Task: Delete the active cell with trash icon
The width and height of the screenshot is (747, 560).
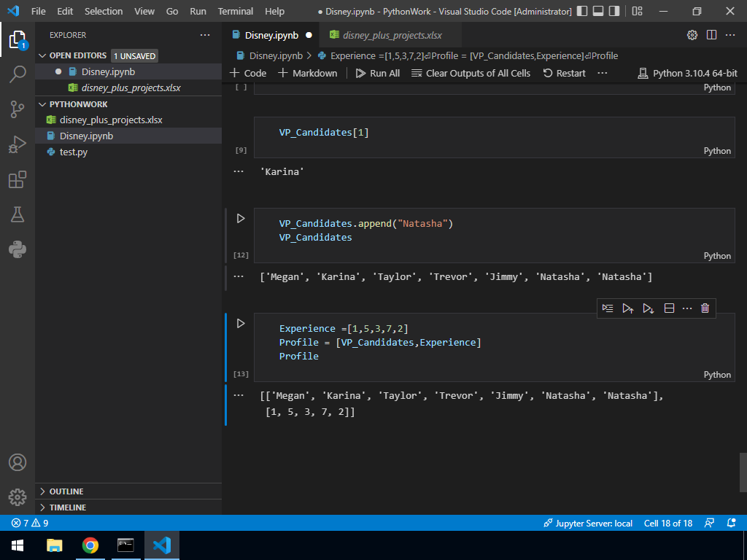Action: tap(705, 308)
